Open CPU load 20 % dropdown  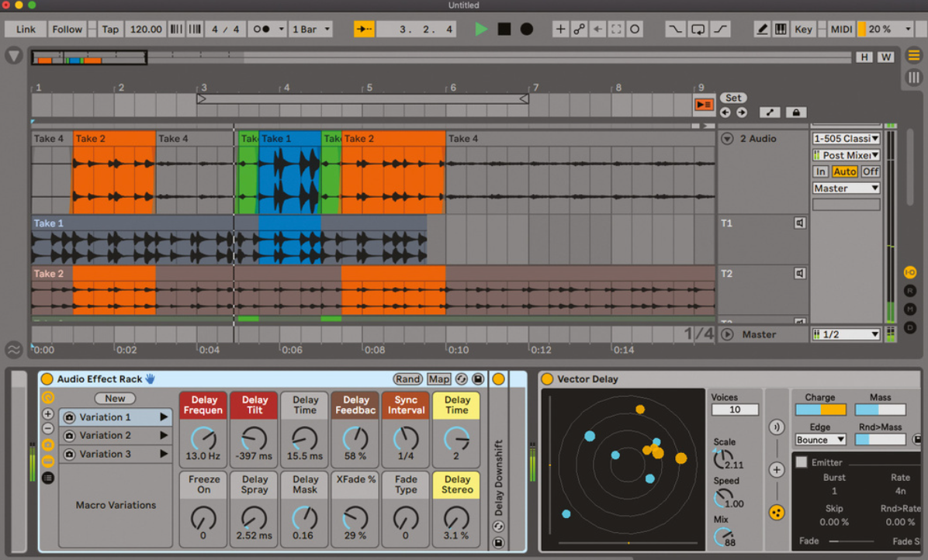(x=908, y=29)
